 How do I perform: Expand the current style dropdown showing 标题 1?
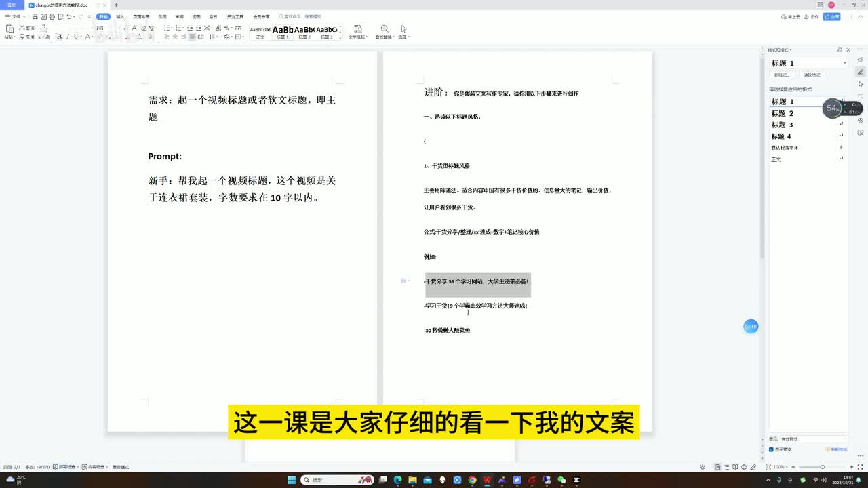pos(844,63)
